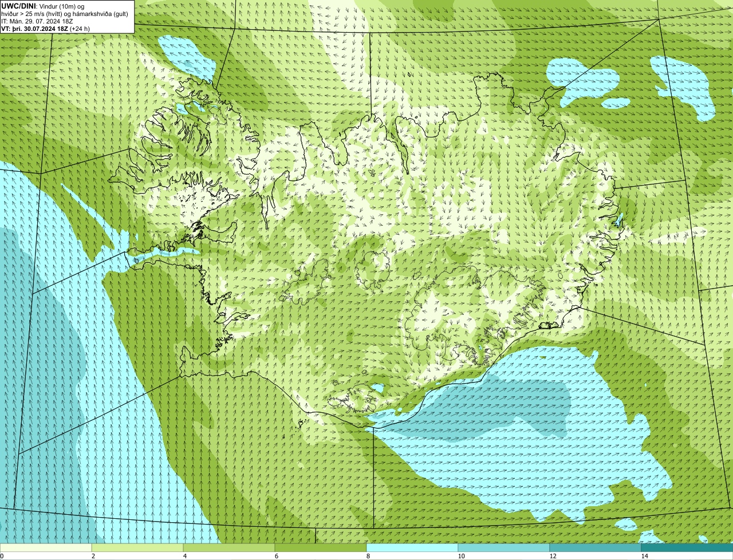Image resolution: width=733 pixels, height=560 pixels.
Task: Click the medium green 4–6 legend swatch
Action: point(229,547)
